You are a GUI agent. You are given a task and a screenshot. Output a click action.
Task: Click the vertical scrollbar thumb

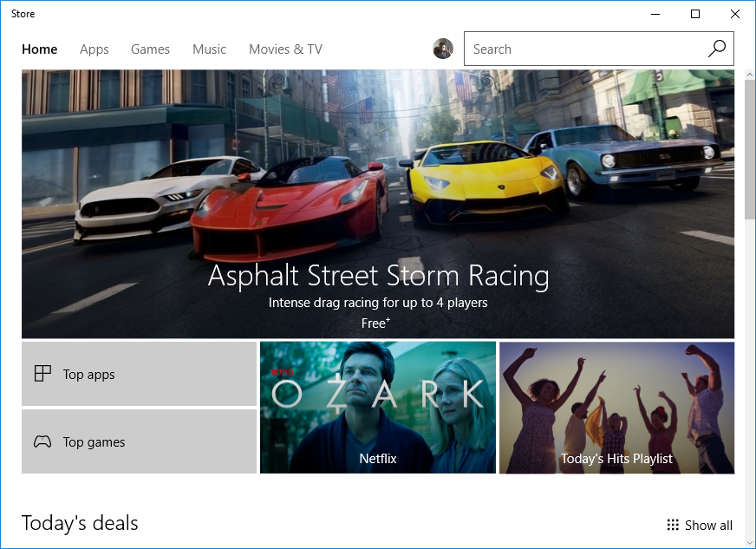tap(749, 147)
